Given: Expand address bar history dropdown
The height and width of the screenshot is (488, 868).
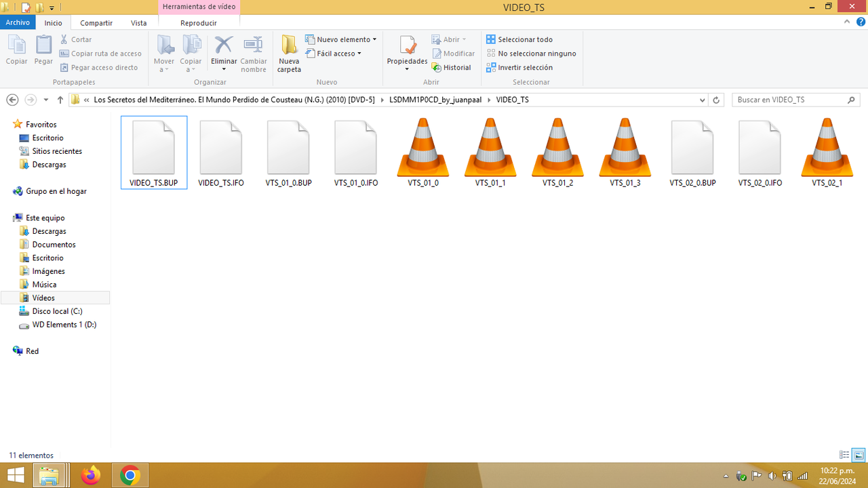Looking at the screenshot, I should click(703, 100).
